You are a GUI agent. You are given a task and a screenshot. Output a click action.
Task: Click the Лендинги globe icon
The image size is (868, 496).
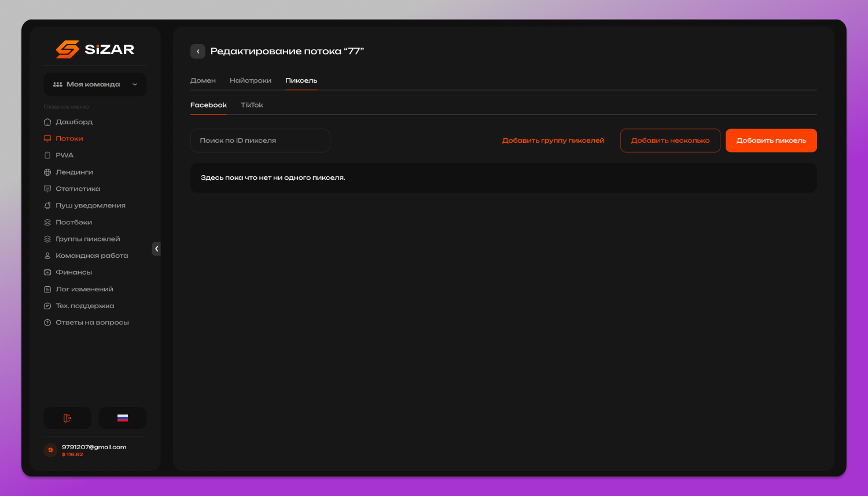[x=47, y=172]
